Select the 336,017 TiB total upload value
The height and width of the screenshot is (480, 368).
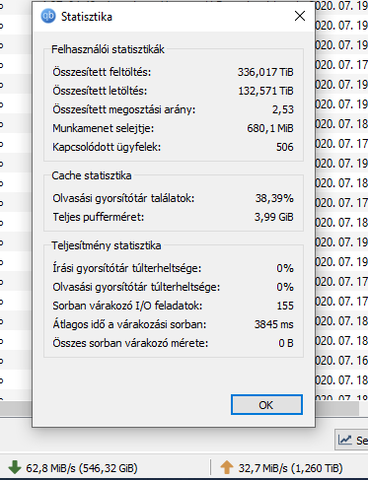click(265, 72)
